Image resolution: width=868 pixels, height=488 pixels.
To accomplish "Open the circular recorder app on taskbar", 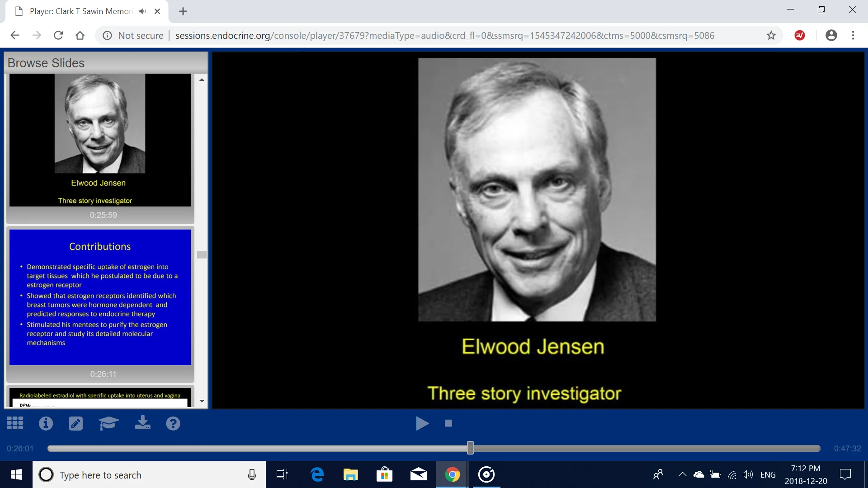I will pos(486,474).
